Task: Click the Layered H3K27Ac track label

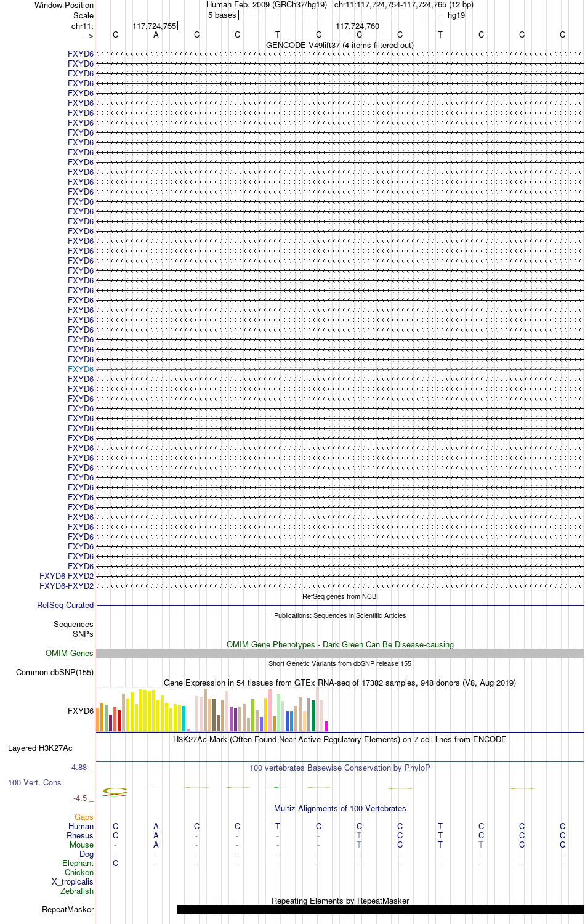Action: [x=40, y=748]
